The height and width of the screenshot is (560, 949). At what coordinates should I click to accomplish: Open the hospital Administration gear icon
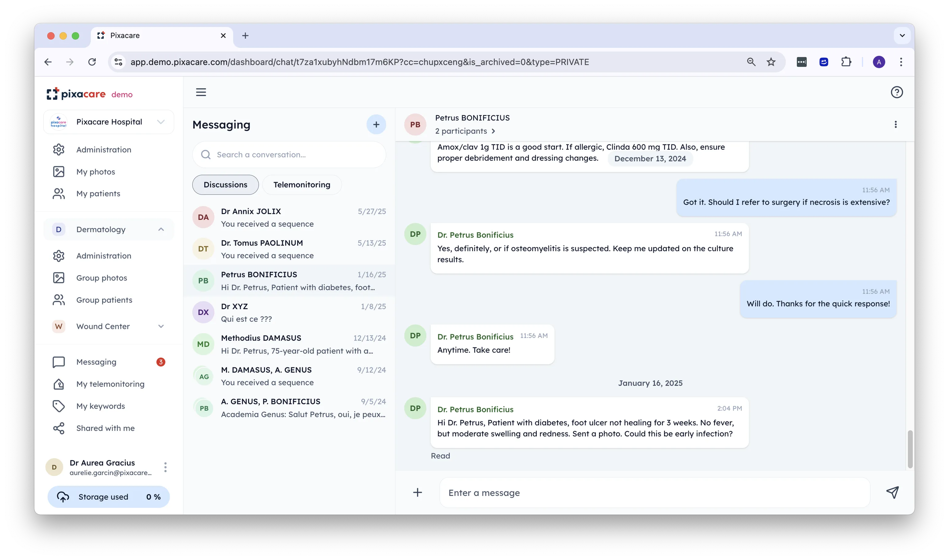(x=59, y=150)
